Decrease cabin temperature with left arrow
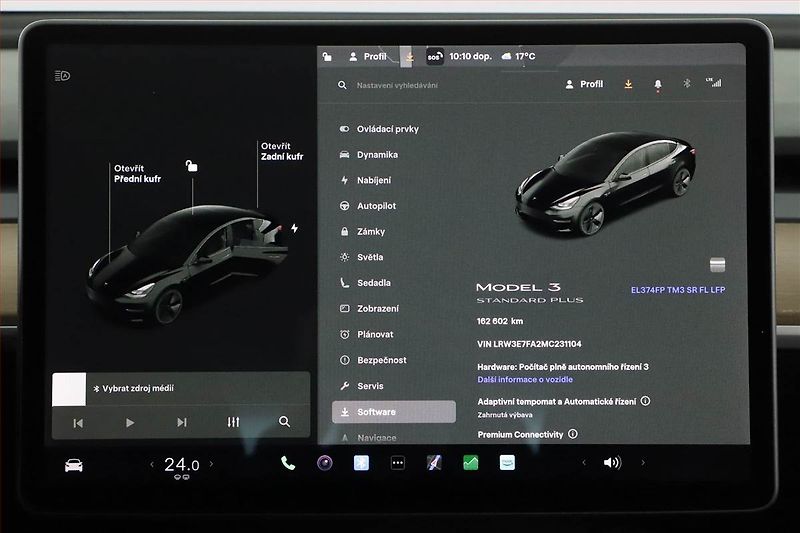 click(152, 464)
